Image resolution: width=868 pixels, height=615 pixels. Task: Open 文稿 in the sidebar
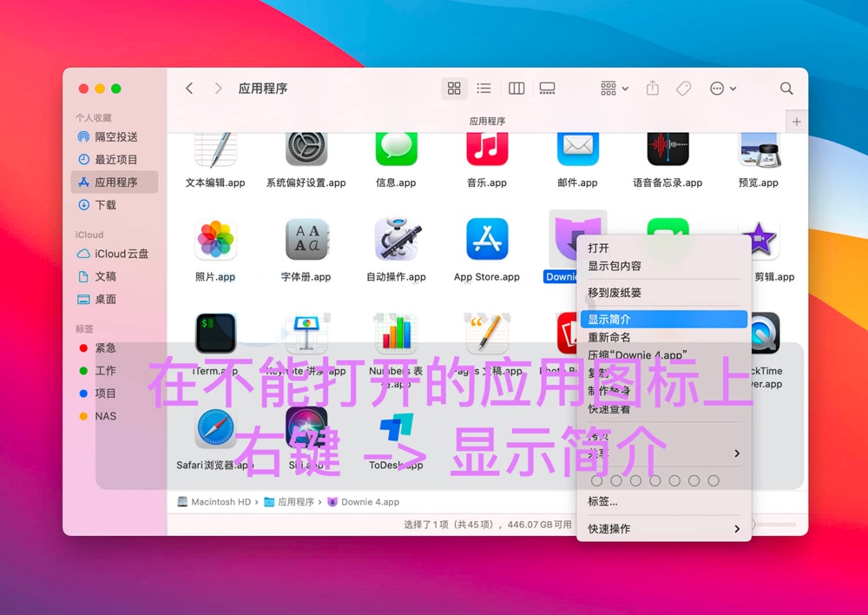tap(115, 276)
